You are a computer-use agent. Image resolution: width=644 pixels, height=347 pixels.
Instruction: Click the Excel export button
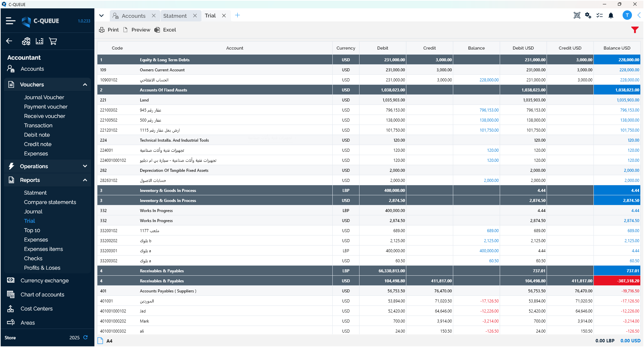coord(165,30)
